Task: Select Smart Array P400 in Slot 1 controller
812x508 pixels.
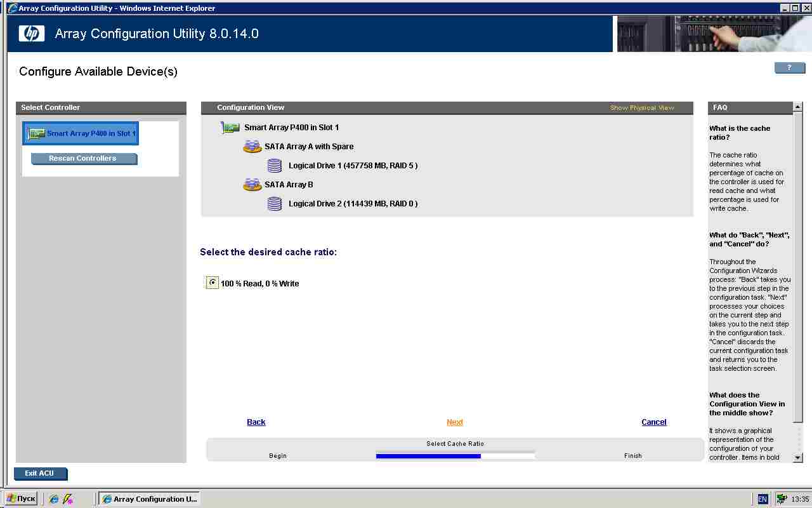Action: click(x=81, y=133)
